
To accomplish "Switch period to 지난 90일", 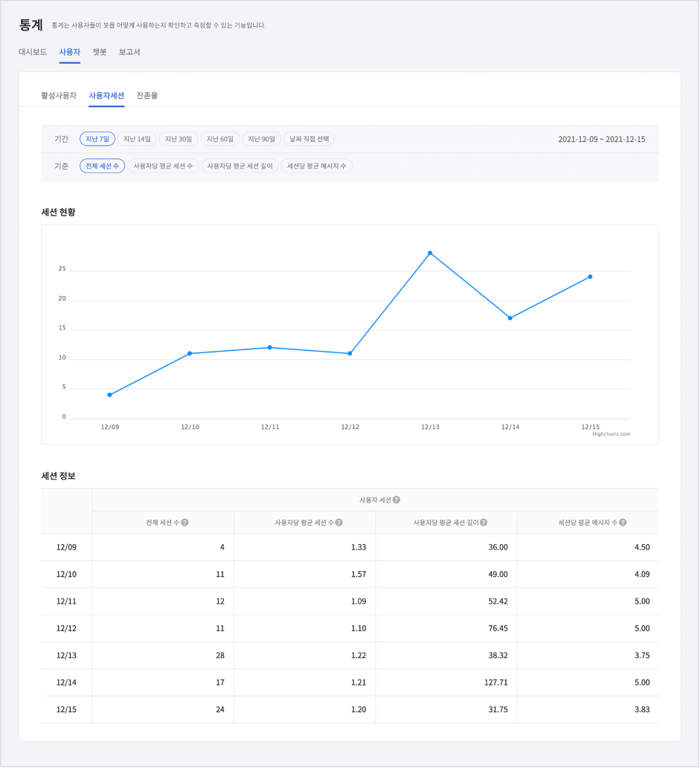I will 261,139.
